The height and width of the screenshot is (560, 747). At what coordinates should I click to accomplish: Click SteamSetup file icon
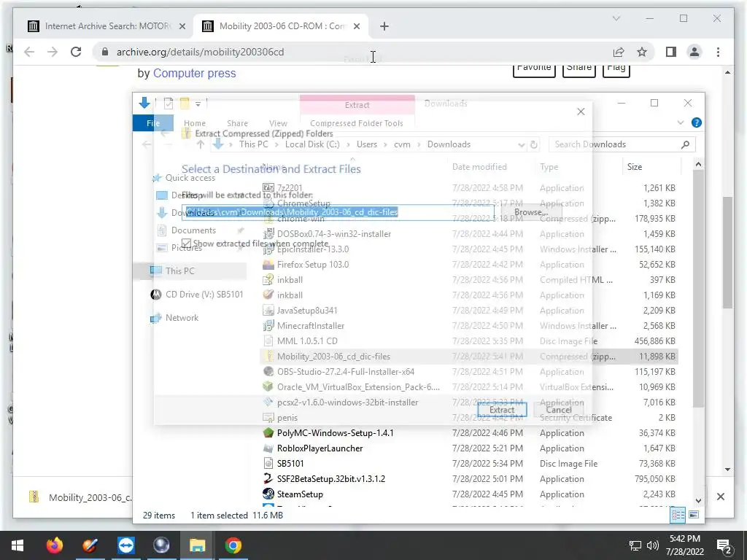(268, 494)
